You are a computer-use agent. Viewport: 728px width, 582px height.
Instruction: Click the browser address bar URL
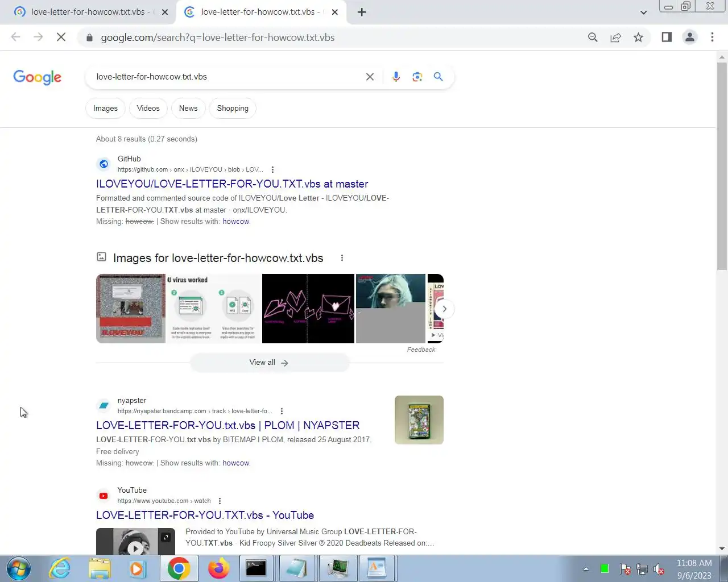pyautogui.click(x=218, y=38)
